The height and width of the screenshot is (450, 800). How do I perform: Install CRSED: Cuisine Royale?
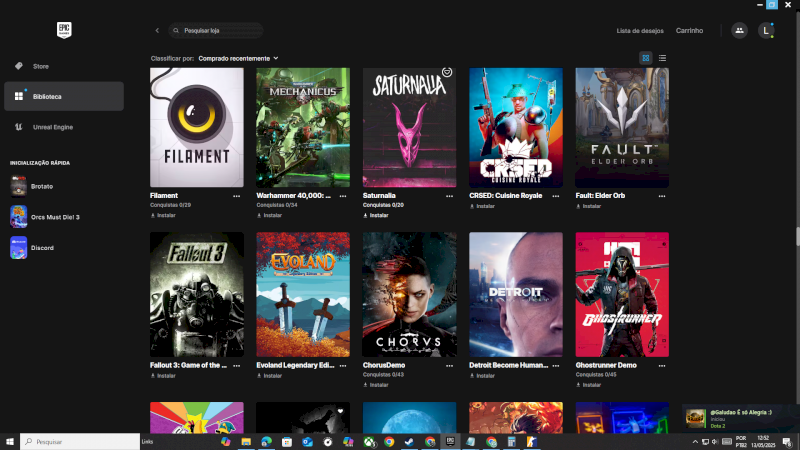click(x=482, y=206)
